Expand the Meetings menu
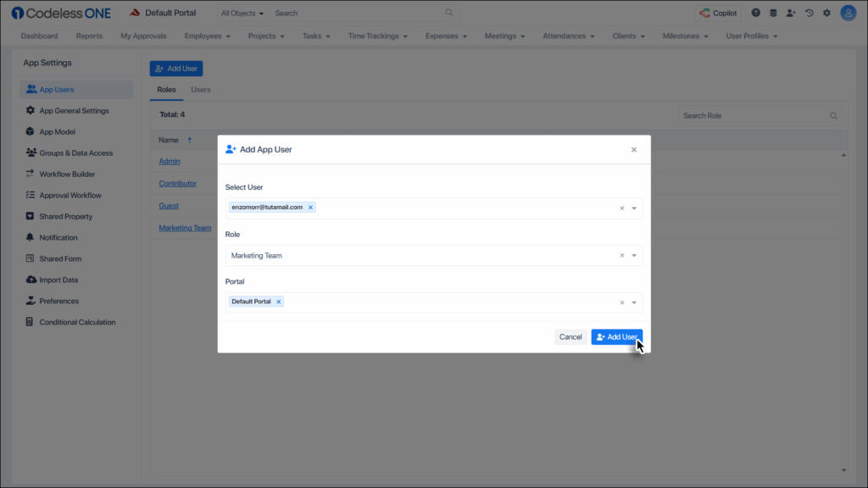The image size is (868, 488). 505,36
